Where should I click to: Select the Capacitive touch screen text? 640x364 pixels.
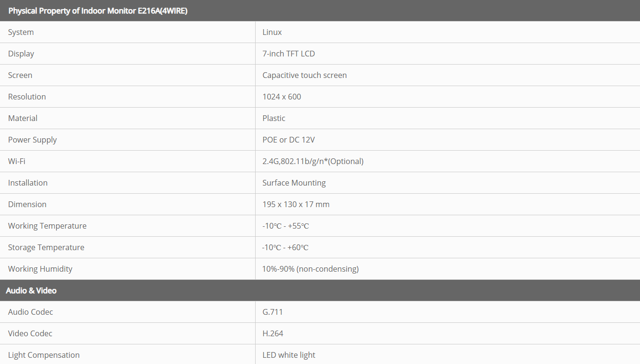(x=304, y=75)
